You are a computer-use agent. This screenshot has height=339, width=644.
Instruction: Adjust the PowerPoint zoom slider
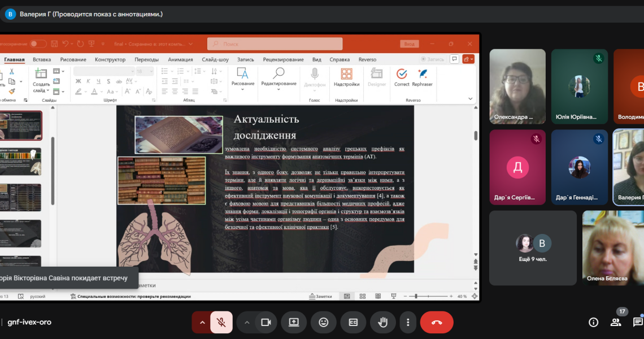click(x=416, y=296)
